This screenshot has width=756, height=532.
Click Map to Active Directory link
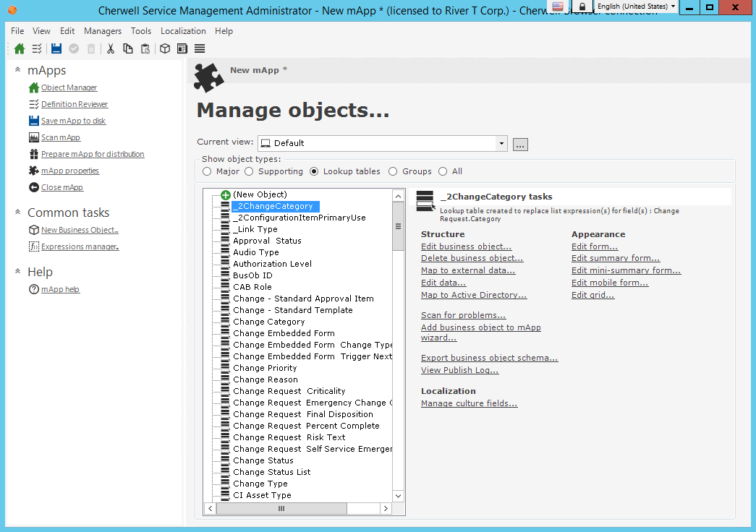tap(474, 295)
